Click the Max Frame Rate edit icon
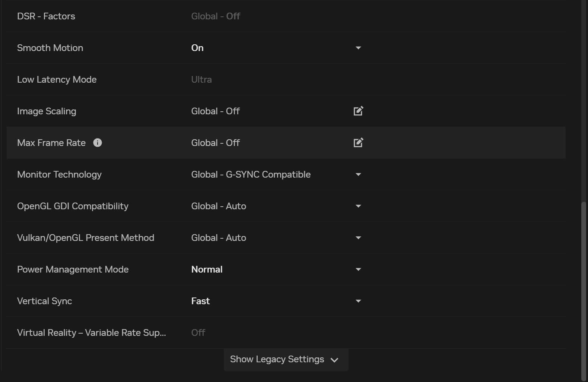The width and height of the screenshot is (588, 382). pyautogui.click(x=358, y=143)
